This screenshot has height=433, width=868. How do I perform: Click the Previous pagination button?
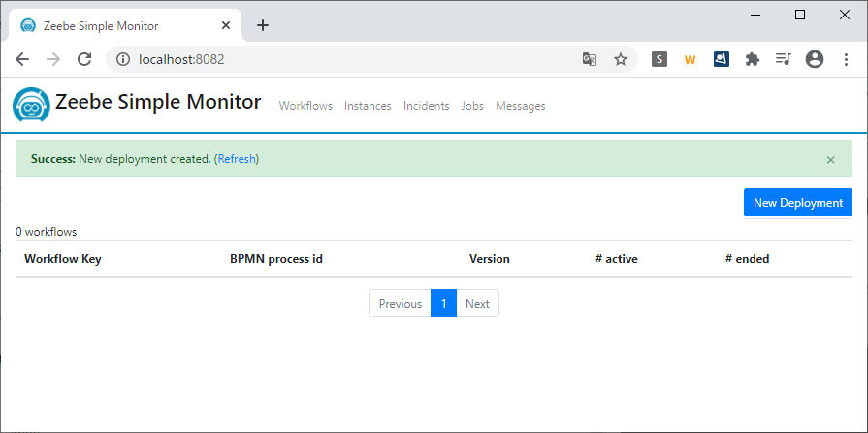(401, 303)
